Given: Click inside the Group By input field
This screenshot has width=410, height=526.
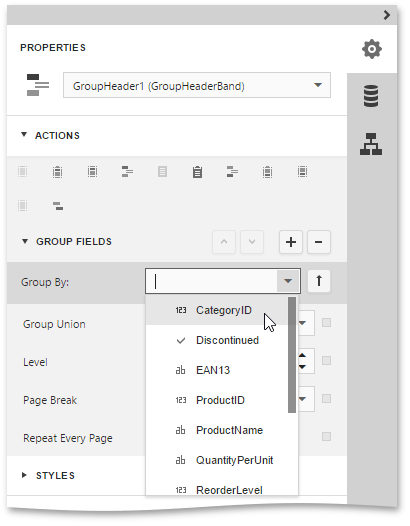Looking at the screenshot, I should coord(211,281).
